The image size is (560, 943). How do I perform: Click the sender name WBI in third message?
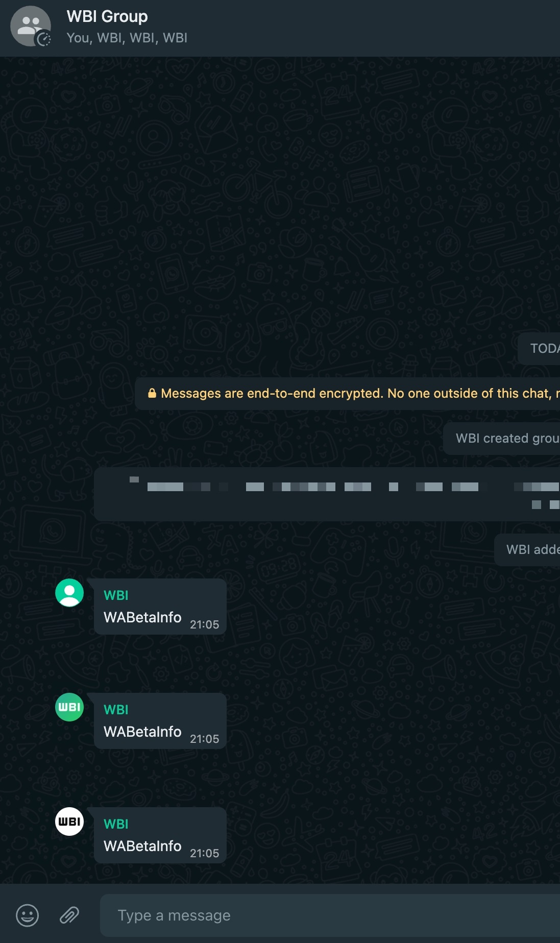click(x=116, y=824)
